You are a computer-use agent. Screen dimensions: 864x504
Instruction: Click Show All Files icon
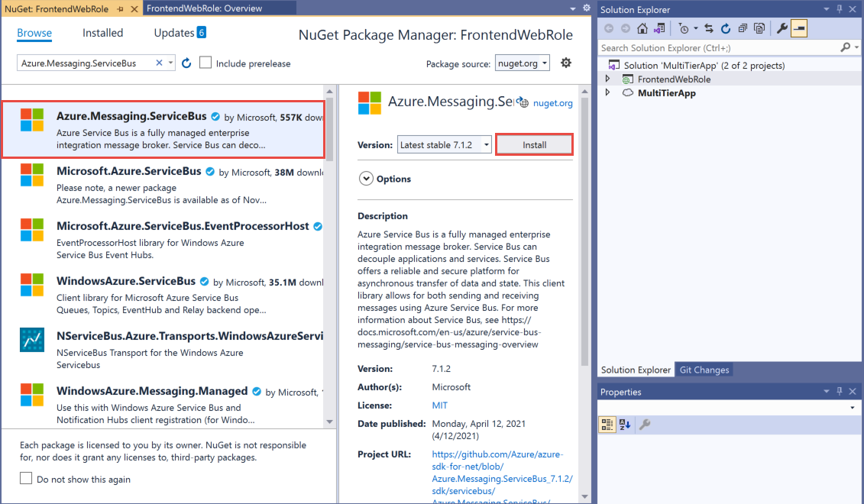coord(759,29)
